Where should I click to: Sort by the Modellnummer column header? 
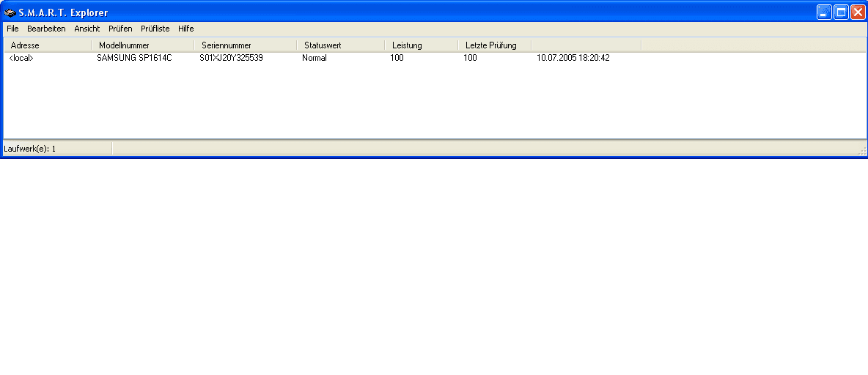pos(143,45)
